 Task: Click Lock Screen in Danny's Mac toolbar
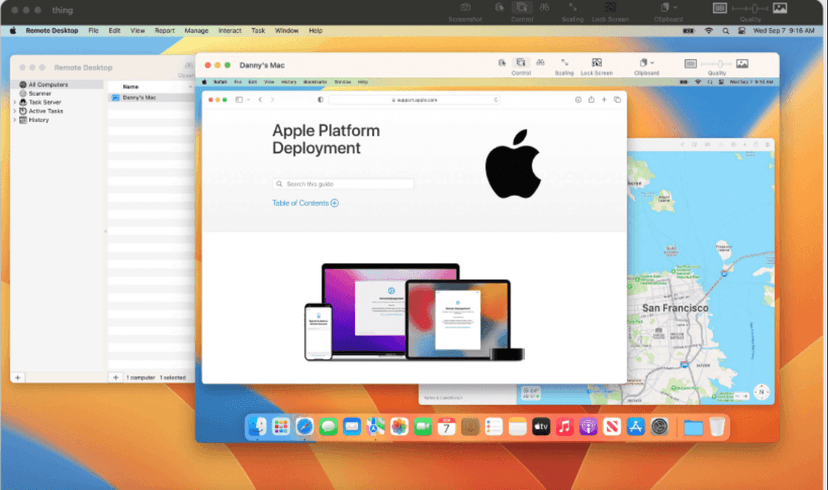click(597, 63)
